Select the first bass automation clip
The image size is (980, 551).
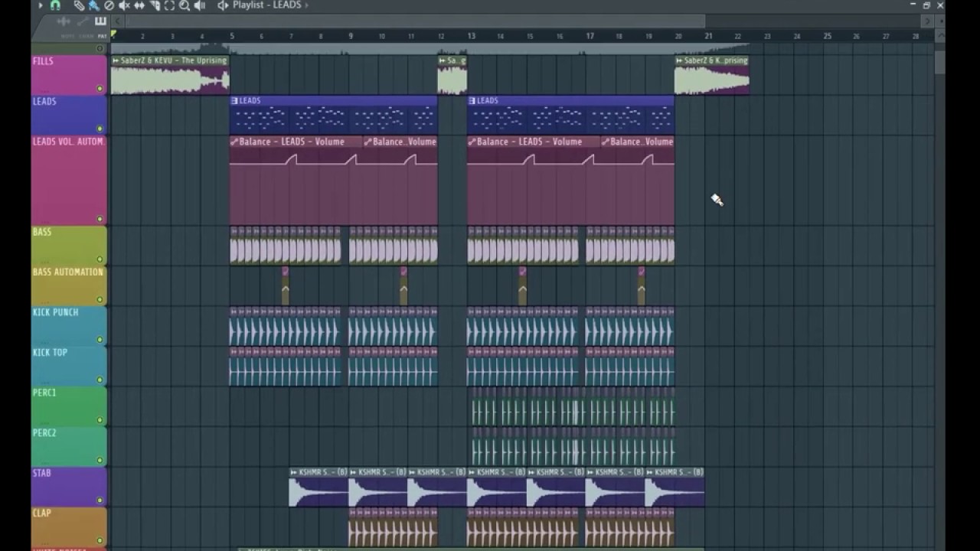tap(285, 286)
